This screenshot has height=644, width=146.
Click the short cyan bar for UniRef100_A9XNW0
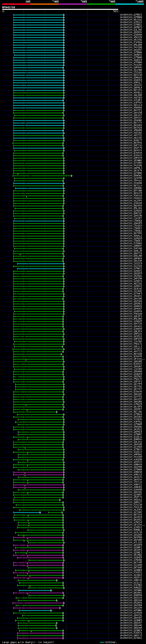(35, 610)
